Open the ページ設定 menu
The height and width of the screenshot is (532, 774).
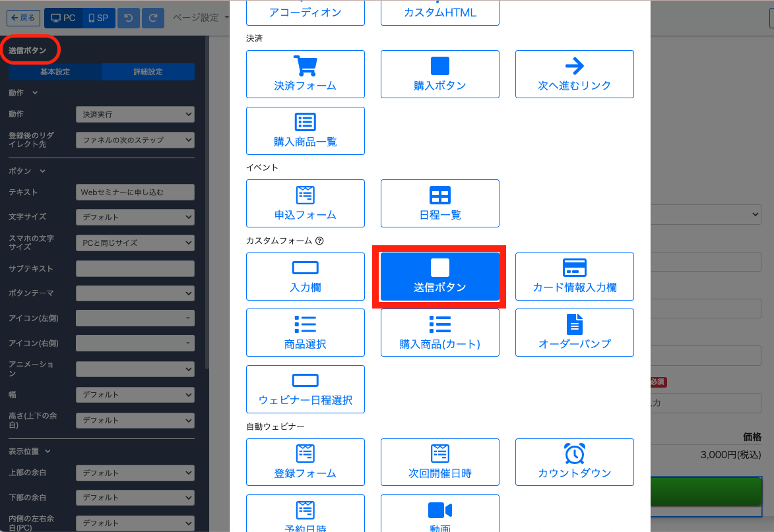(201, 18)
